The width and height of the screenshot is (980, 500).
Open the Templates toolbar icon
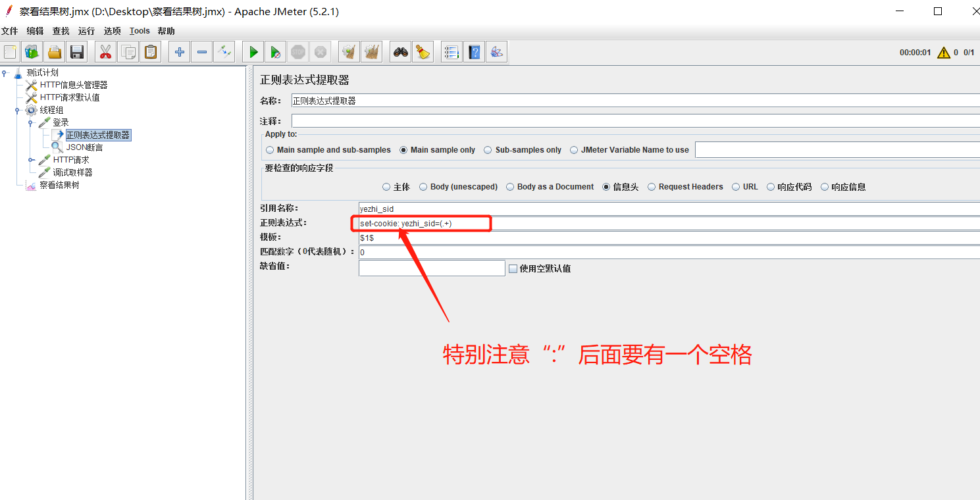[32, 52]
